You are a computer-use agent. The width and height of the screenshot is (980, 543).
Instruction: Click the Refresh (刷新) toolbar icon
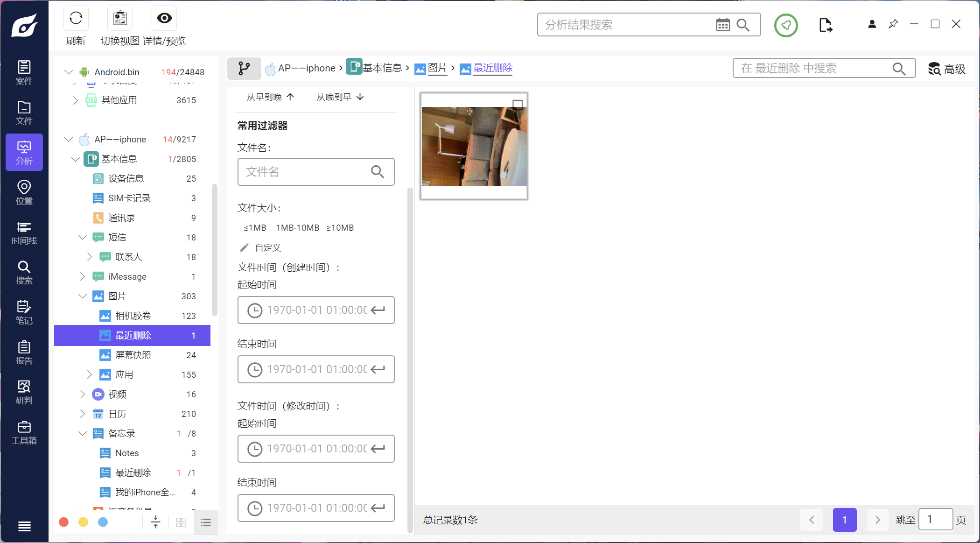76,18
